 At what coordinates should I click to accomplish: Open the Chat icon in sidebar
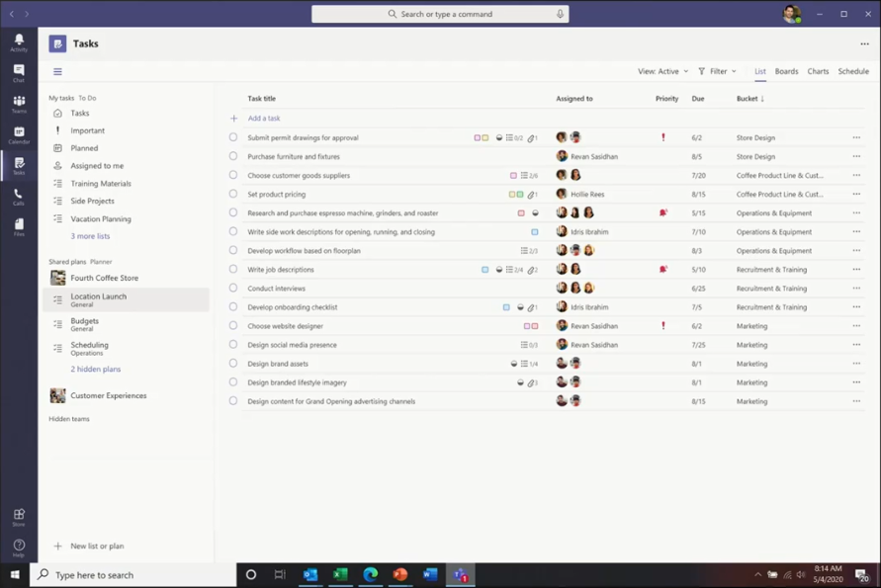click(x=19, y=73)
